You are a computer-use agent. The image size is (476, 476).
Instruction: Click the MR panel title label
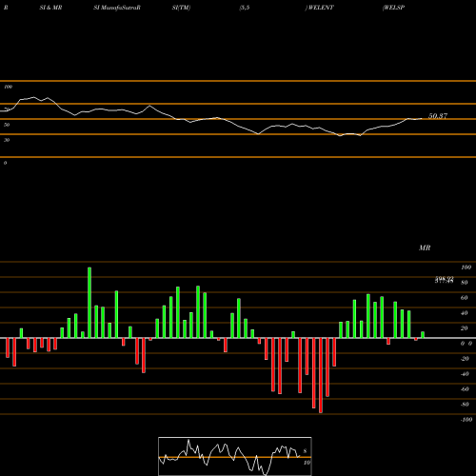[x=425, y=248]
